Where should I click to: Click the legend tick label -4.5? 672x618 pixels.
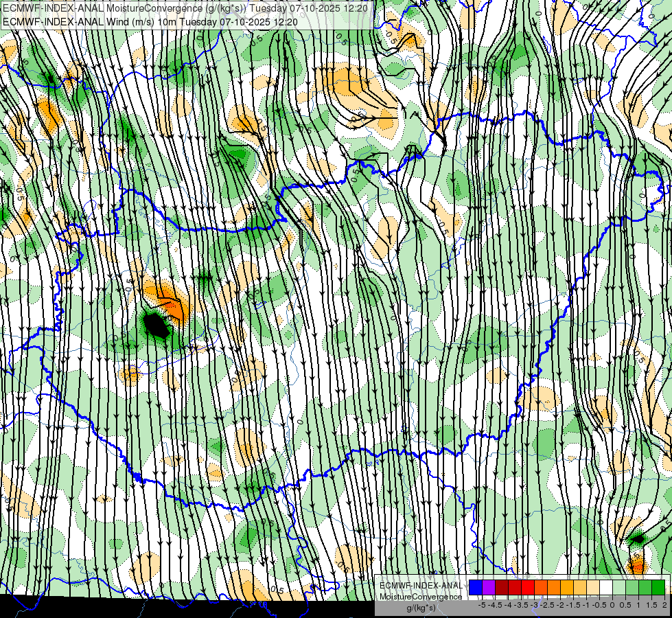pos(495,605)
